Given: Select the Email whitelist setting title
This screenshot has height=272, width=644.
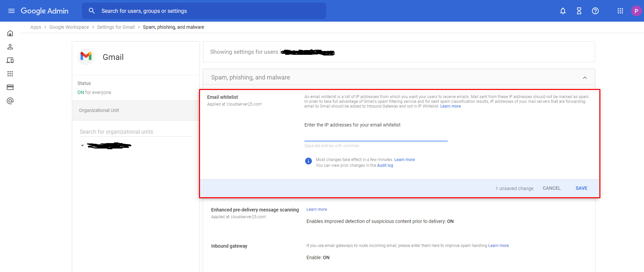Looking at the screenshot, I should [222, 97].
